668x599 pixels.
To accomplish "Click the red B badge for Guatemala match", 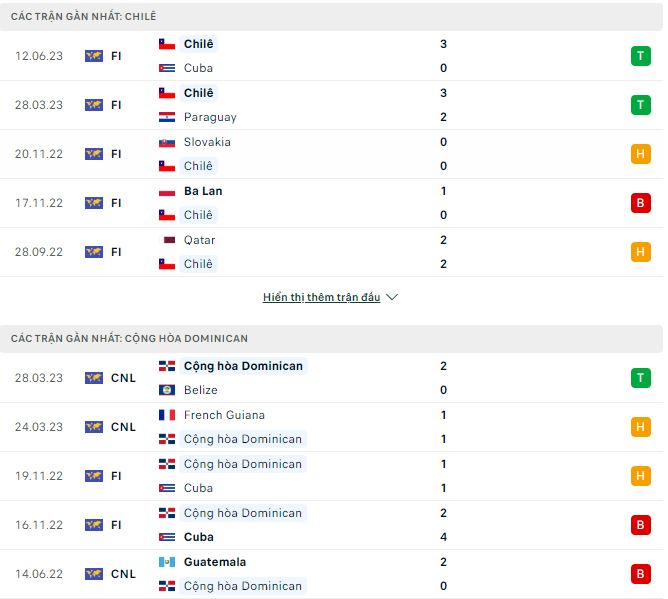I will click(640, 574).
